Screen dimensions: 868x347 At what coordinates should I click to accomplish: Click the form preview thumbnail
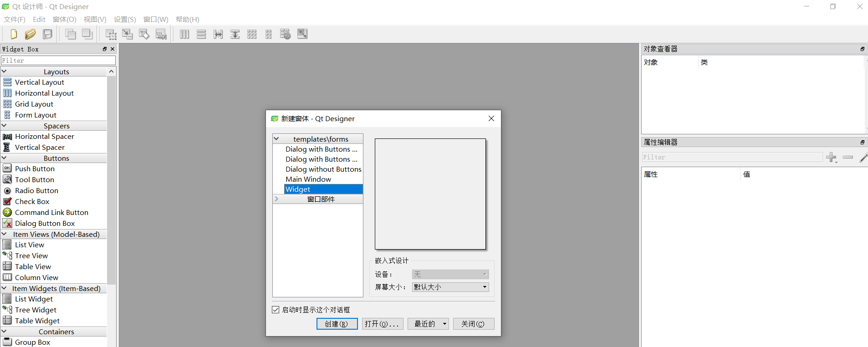(430, 194)
